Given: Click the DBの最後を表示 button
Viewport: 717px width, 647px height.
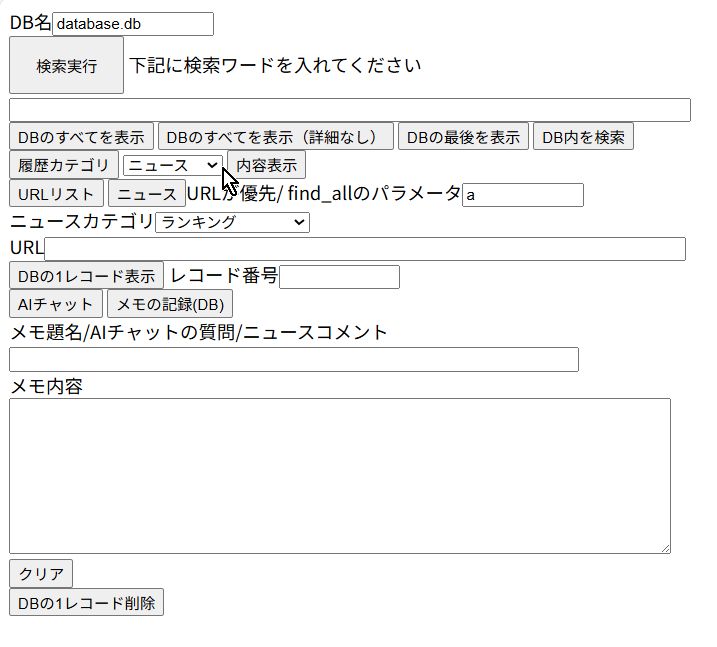Looking at the screenshot, I should pyautogui.click(x=463, y=137).
